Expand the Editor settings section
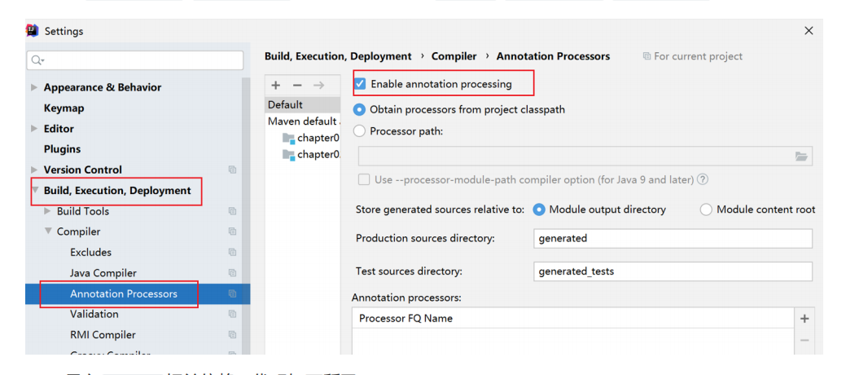The image size is (868, 375). 34,129
